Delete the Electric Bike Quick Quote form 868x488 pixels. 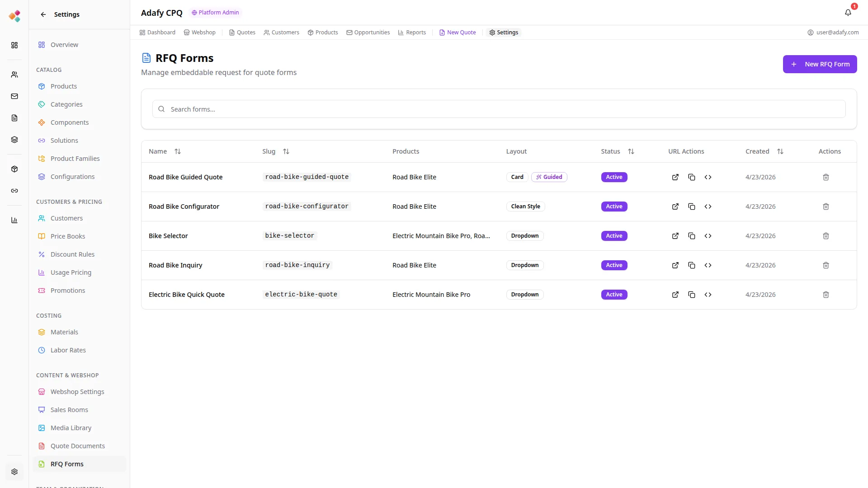pyautogui.click(x=826, y=295)
